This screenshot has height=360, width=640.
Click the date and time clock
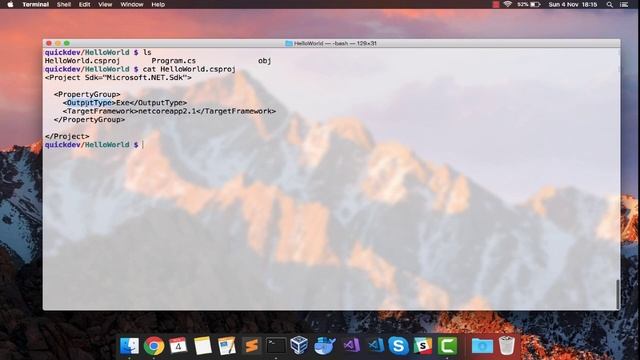(x=573, y=4)
